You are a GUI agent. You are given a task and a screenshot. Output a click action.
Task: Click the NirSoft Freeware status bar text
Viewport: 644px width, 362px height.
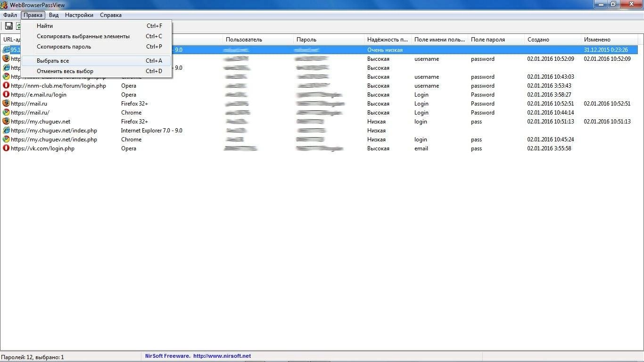point(168,356)
